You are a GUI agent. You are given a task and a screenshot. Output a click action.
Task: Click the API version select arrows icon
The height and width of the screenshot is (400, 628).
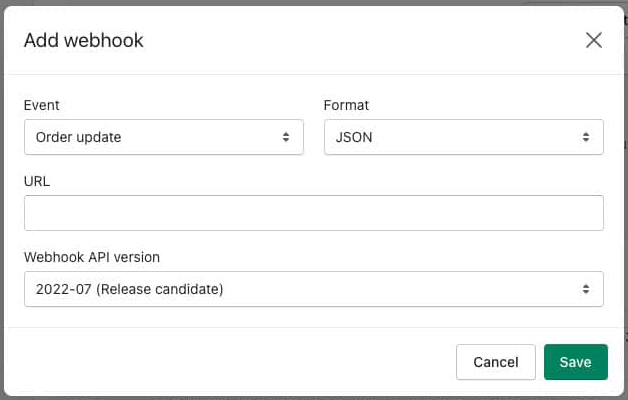click(586, 289)
